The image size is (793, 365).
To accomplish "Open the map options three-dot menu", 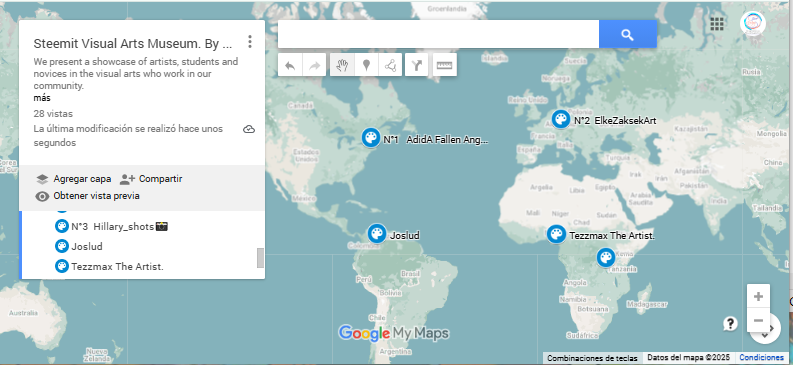I will 249,42.
